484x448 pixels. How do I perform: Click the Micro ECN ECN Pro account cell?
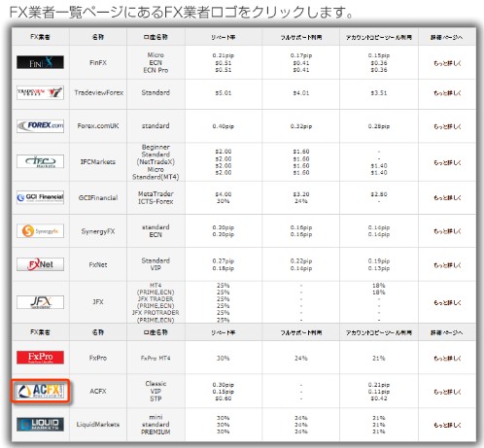pyautogui.click(x=156, y=62)
